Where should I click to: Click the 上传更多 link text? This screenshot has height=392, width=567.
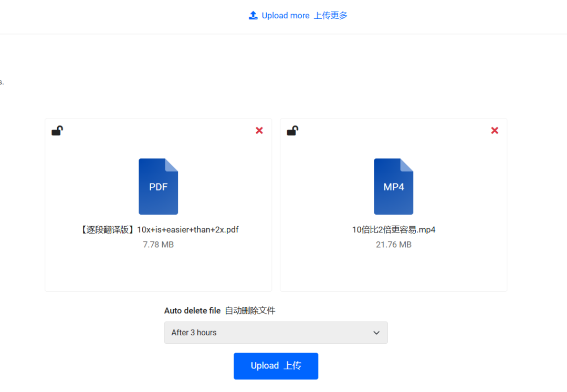(x=330, y=15)
